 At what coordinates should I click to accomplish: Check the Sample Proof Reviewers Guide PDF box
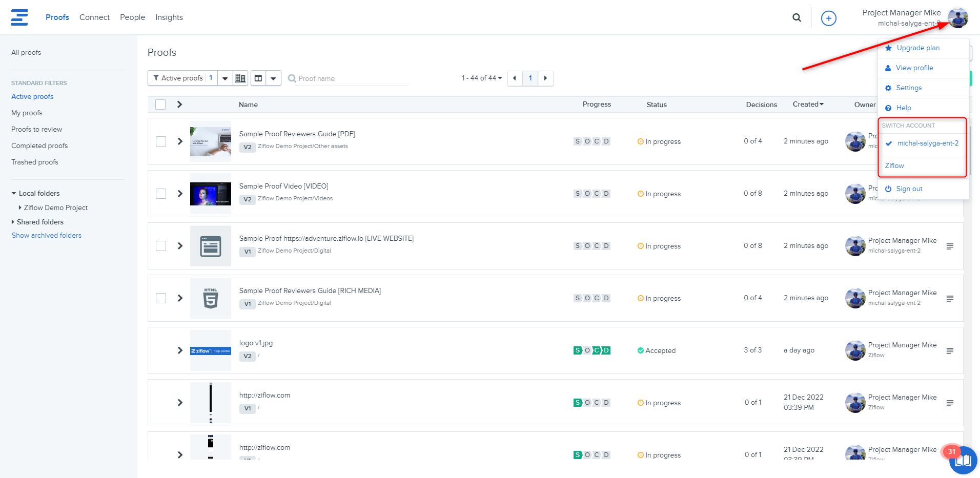tap(161, 141)
